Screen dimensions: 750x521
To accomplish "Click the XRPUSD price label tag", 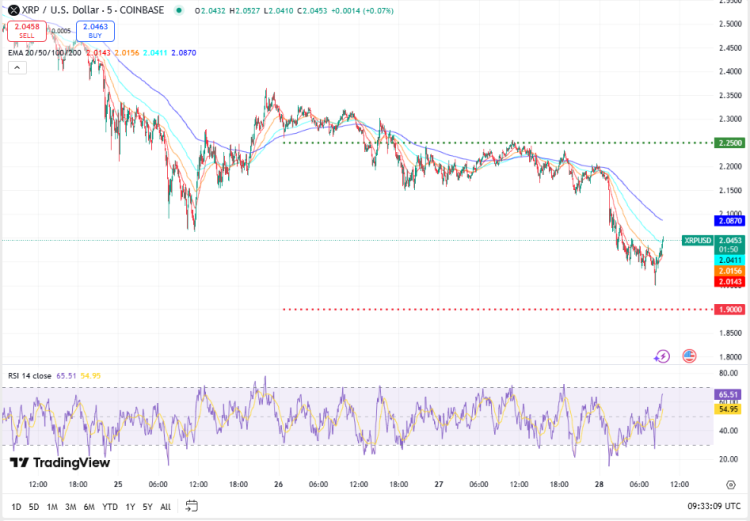I will point(697,240).
